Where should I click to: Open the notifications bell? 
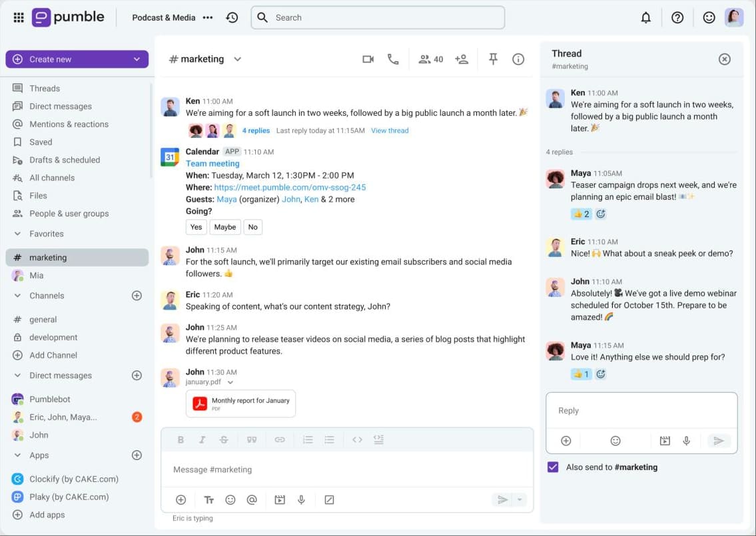click(645, 18)
